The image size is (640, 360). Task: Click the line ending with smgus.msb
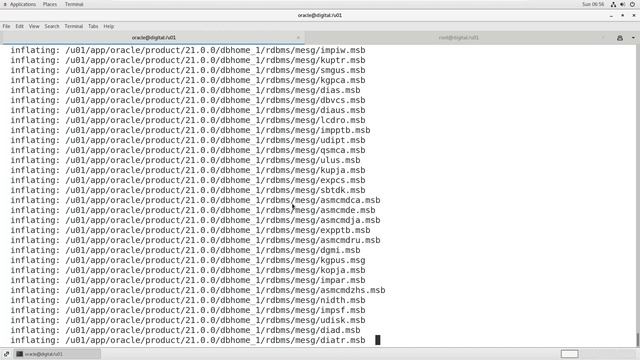coord(188,70)
